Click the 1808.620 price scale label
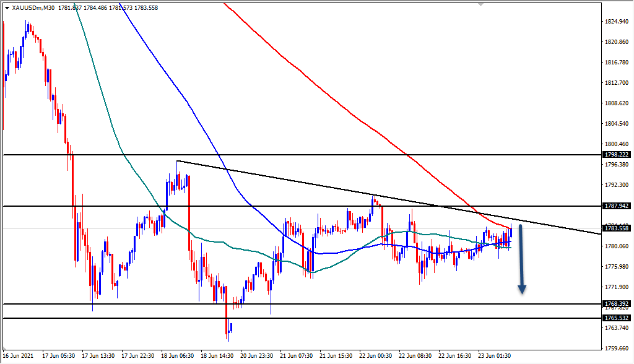The width and height of the screenshot is (634, 364). point(617,103)
